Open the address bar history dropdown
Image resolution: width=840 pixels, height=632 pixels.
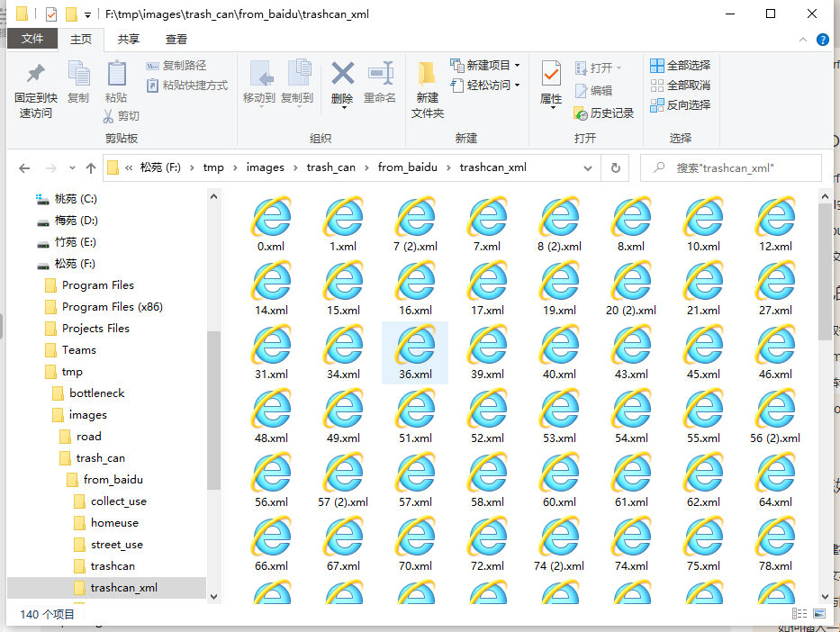(x=589, y=167)
